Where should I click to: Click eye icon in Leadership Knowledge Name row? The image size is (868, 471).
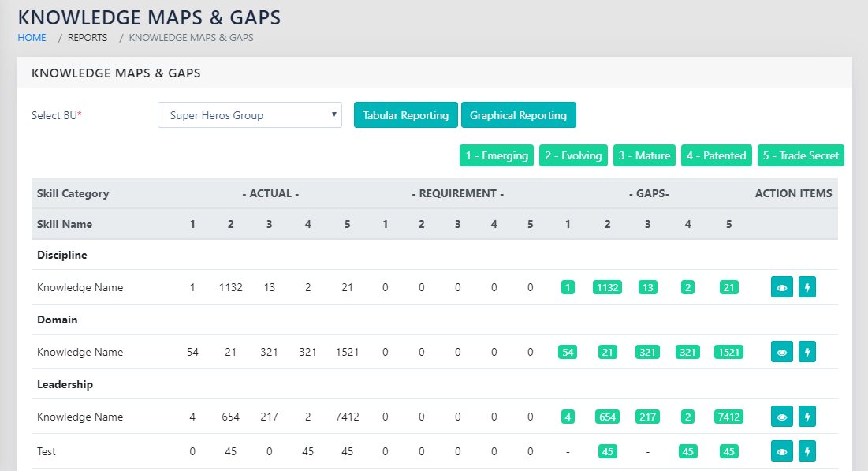pos(782,417)
